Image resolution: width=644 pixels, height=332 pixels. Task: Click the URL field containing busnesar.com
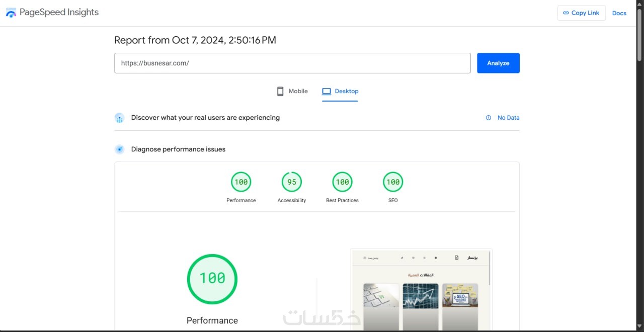click(292, 63)
